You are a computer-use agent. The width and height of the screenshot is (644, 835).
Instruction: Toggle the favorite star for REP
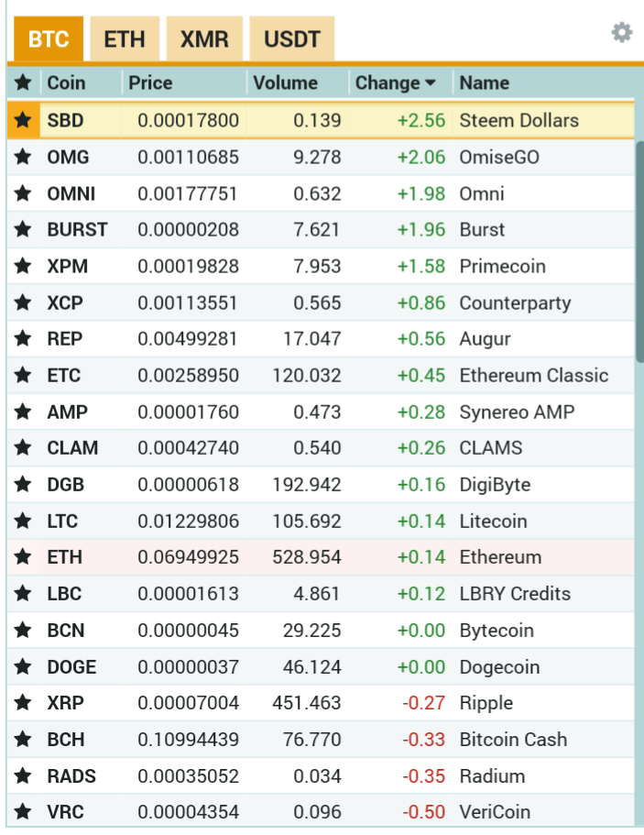pyautogui.click(x=23, y=339)
